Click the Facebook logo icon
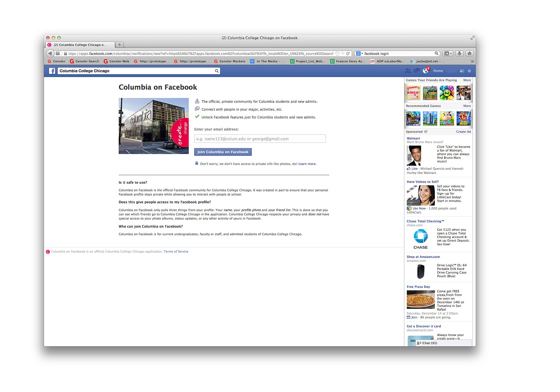The height and width of the screenshot is (392, 560). [52, 71]
